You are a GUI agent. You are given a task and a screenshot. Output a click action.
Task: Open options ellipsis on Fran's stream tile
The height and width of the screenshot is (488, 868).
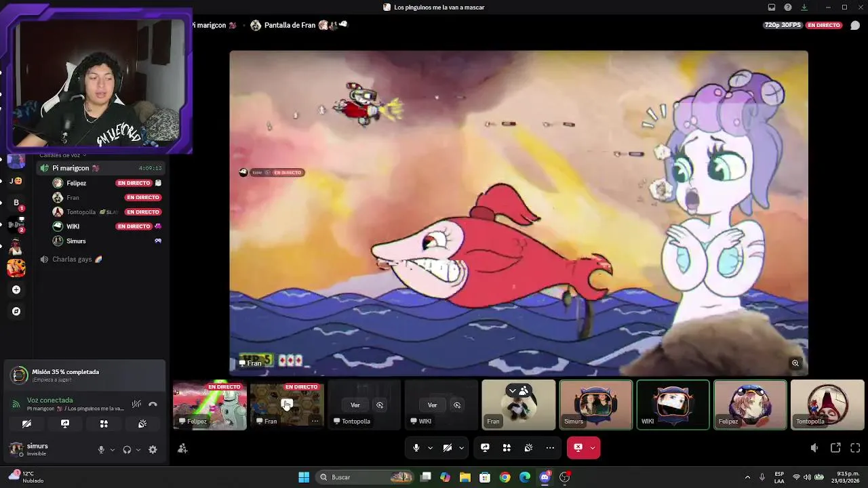pyautogui.click(x=315, y=421)
